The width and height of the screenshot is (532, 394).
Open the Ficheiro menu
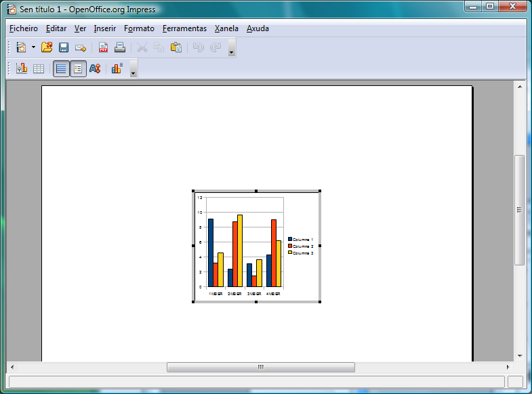pos(24,28)
